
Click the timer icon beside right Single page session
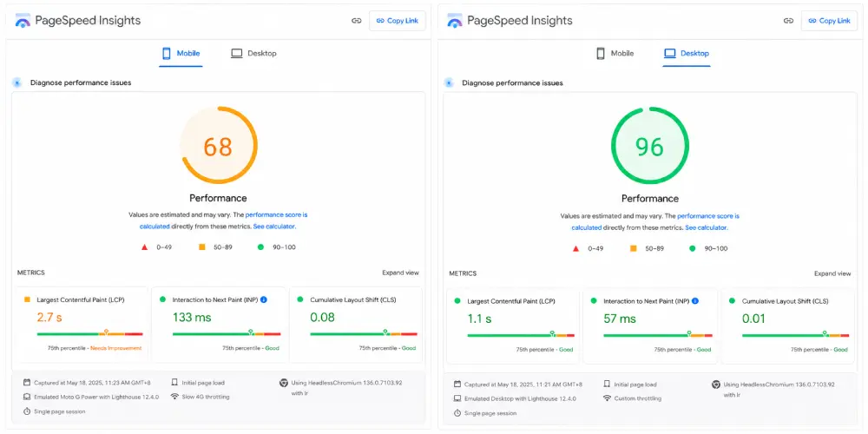(457, 413)
